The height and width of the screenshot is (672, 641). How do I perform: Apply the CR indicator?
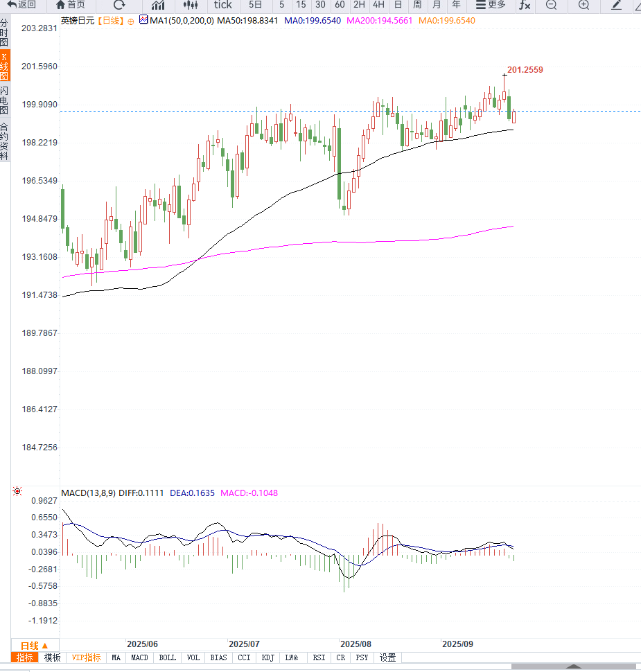340,657
